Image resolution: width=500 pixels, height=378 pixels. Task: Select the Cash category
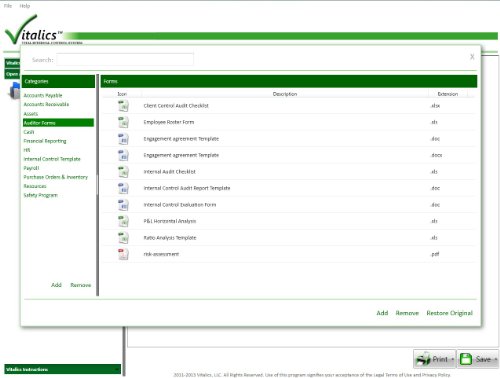coord(29,132)
